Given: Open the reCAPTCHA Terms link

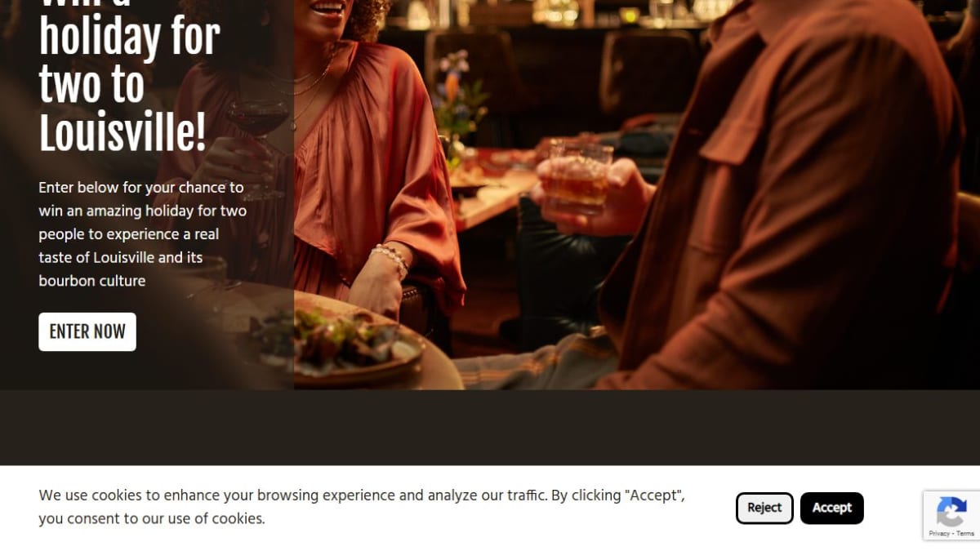Looking at the screenshot, I should (x=966, y=533).
